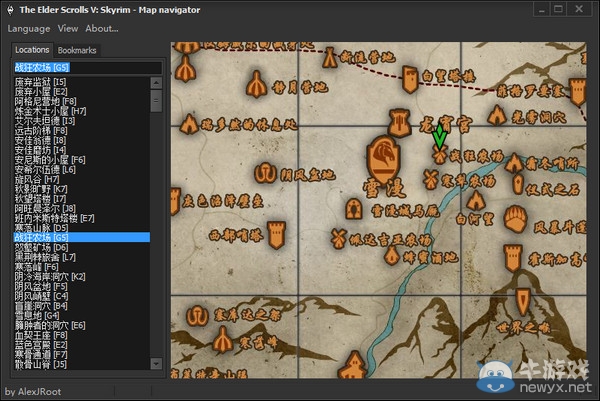Click the Whiterun stables icon 雪漫城马厩
The image size is (600, 401).
tap(354, 209)
